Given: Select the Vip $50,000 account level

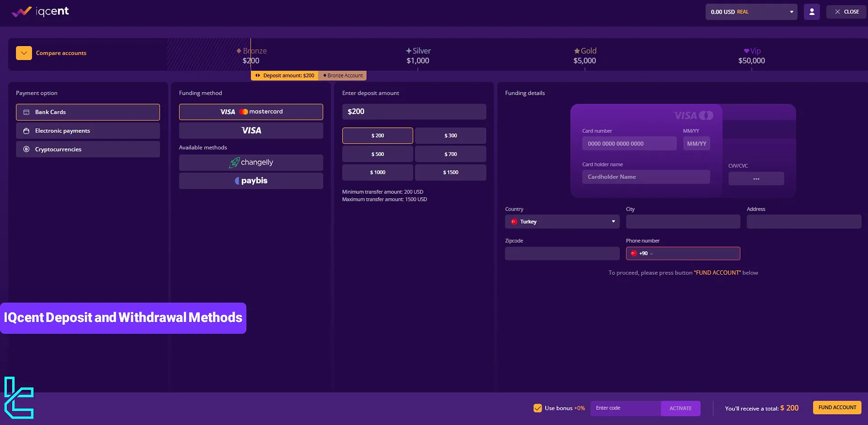Looking at the screenshot, I should (752, 56).
